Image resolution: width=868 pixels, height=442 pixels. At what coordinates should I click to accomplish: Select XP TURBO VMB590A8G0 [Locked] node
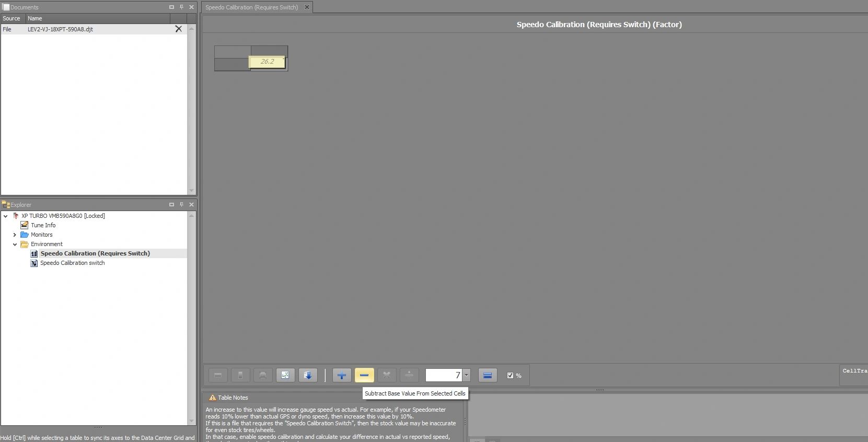63,216
